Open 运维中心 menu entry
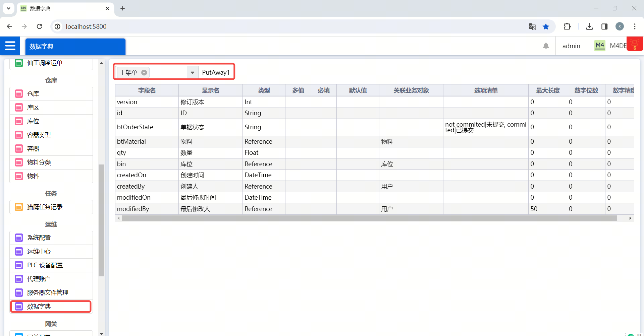Image resolution: width=644 pixels, height=336 pixels. (51, 252)
